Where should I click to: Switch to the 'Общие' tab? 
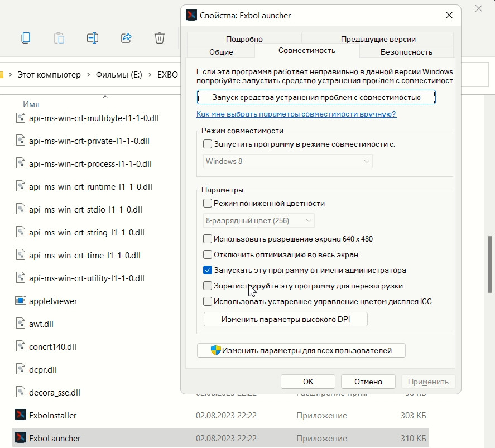(221, 52)
